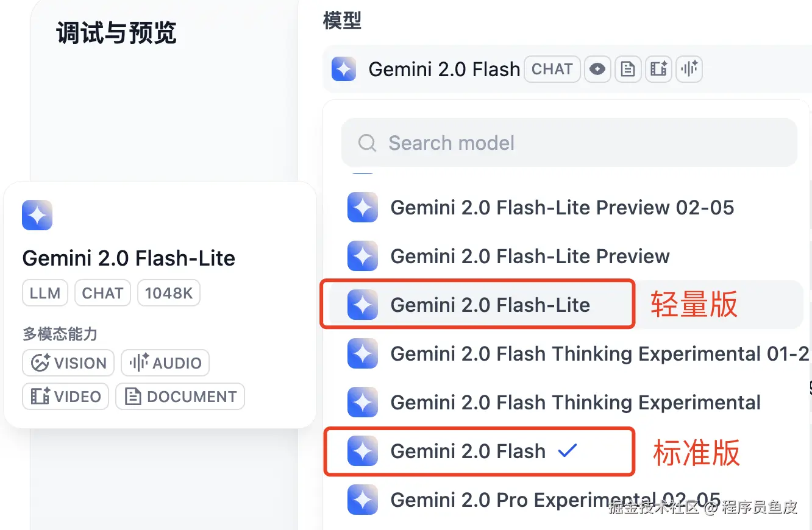The height and width of the screenshot is (530, 812).
Task: Click the 1048K context size tag
Action: (169, 294)
